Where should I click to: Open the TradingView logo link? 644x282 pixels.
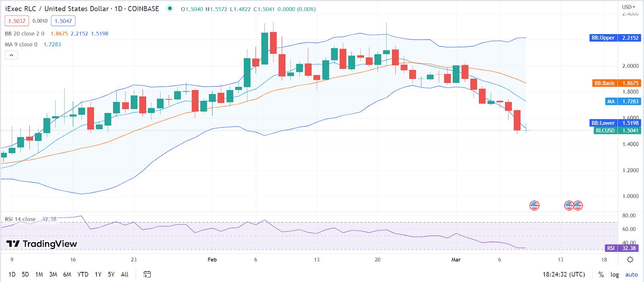pos(42,244)
